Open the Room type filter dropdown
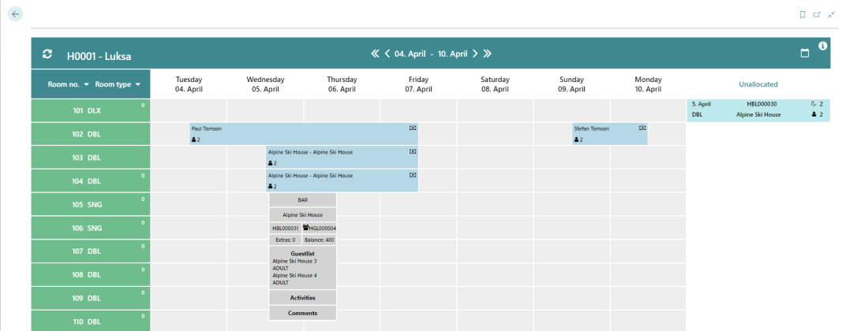 [x=137, y=84]
